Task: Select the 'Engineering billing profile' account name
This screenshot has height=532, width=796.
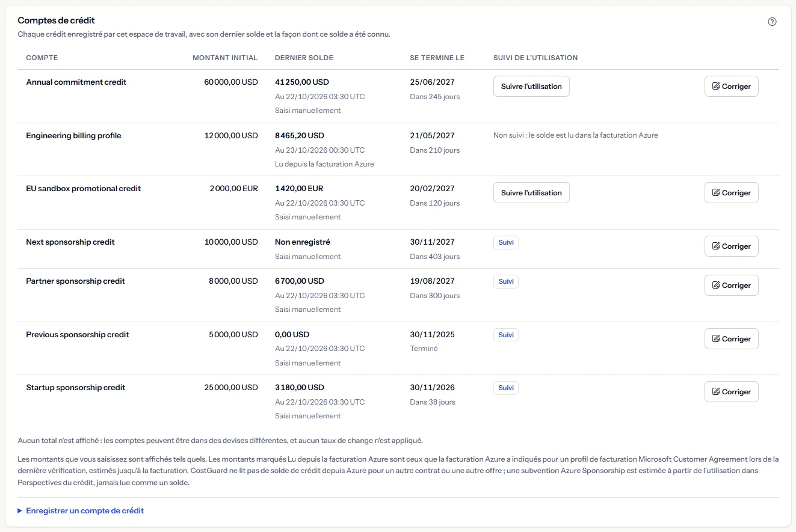Action: 73,136
